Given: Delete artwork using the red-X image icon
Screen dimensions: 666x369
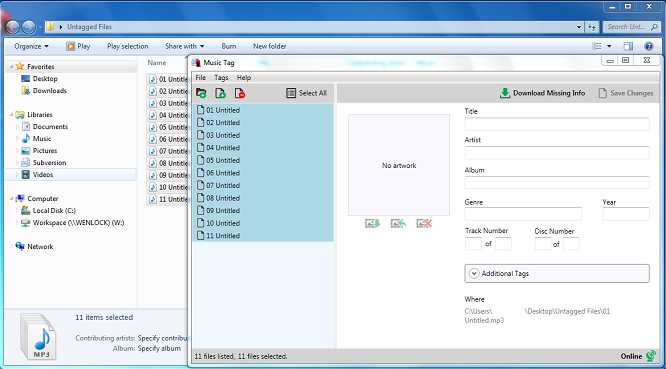Looking at the screenshot, I should pos(424,223).
